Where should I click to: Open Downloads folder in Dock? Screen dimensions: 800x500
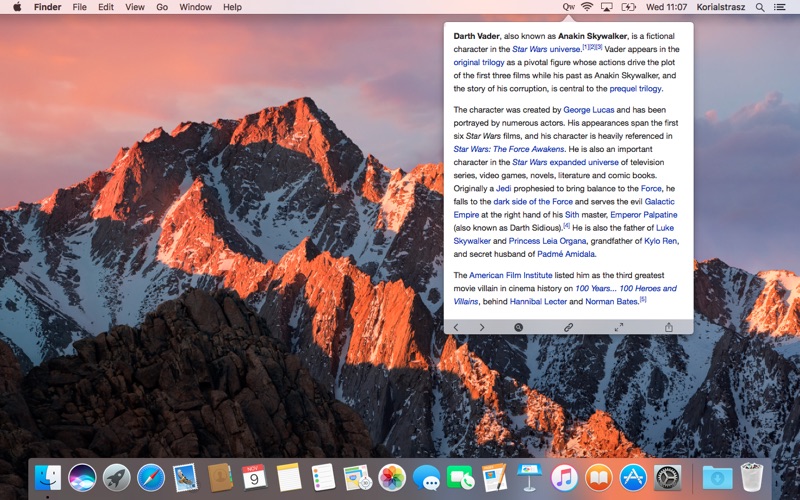click(x=717, y=478)
